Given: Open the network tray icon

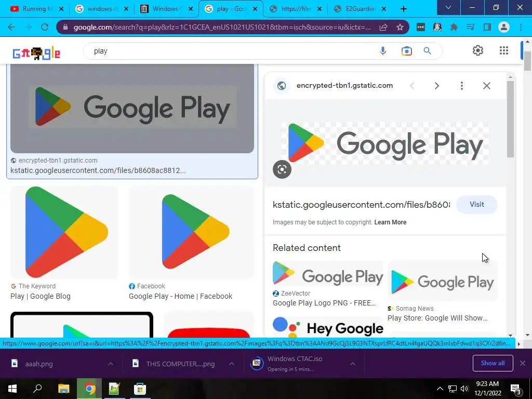Looking at the screenshot, I should pyautogui.click(x=453, y=389).
